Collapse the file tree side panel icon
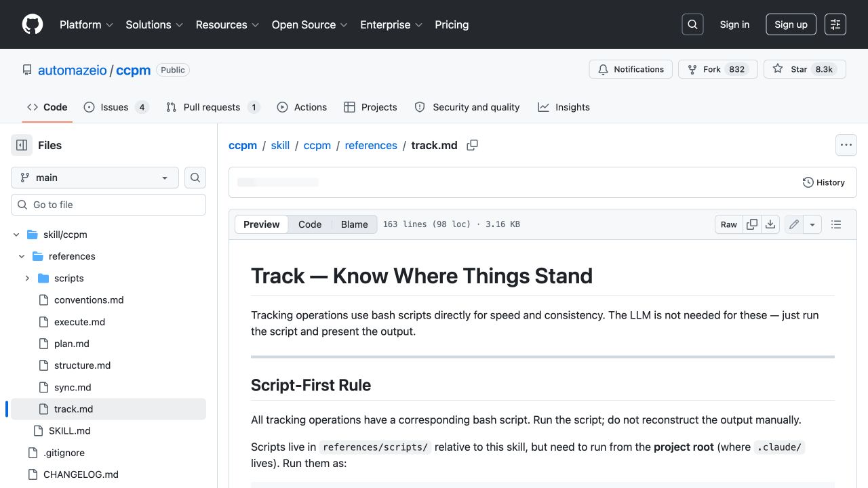 pos(22,145)
